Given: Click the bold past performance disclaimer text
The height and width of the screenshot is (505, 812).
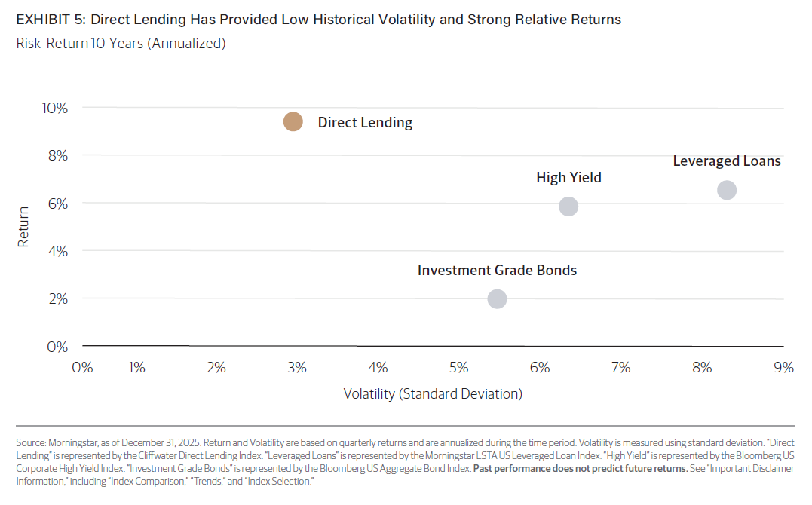Looking at the screenshot, I should (x=581, y=468).
